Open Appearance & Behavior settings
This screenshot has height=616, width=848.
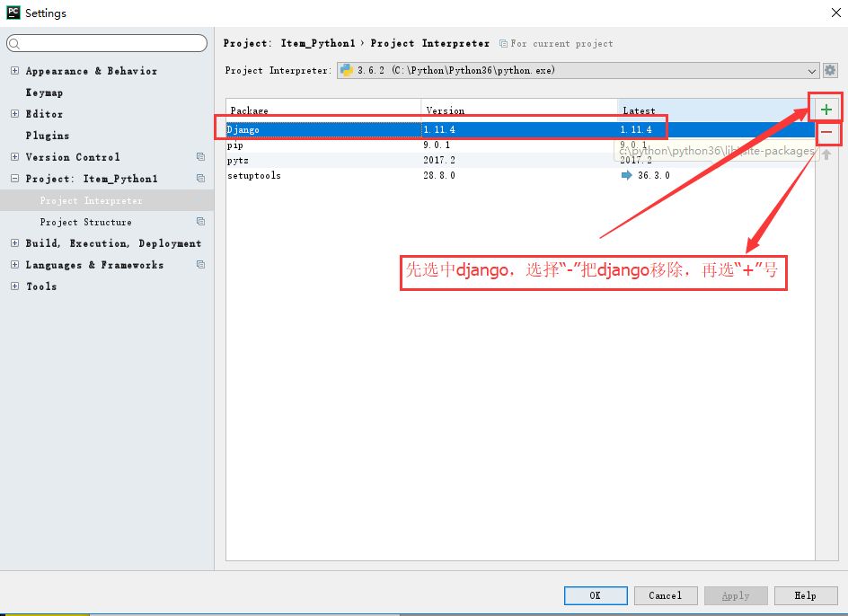click(92, 71)
